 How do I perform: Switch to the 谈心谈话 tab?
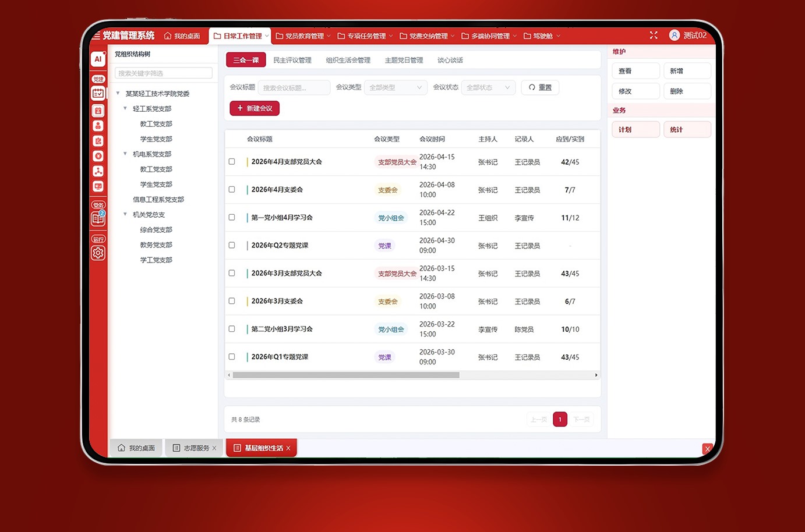click(x=450, y=60)
